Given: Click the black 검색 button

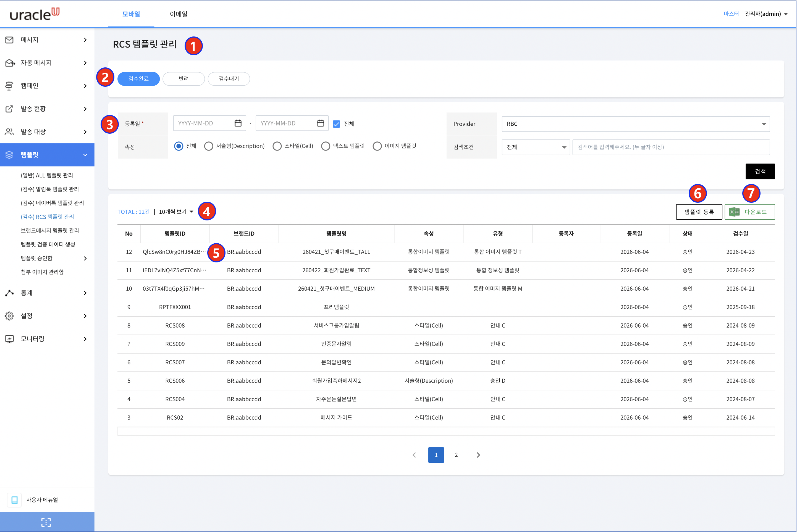Looking at the screenshot, I should pos(760,171).
